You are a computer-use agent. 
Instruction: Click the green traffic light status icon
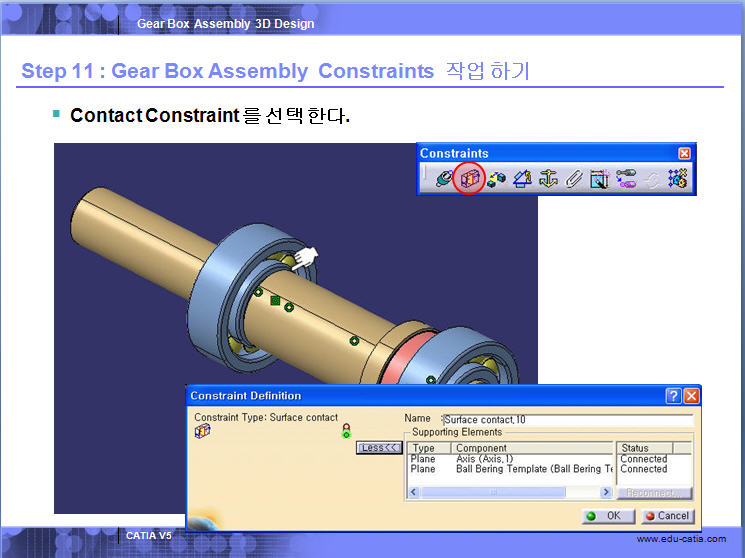coord(347,430)
